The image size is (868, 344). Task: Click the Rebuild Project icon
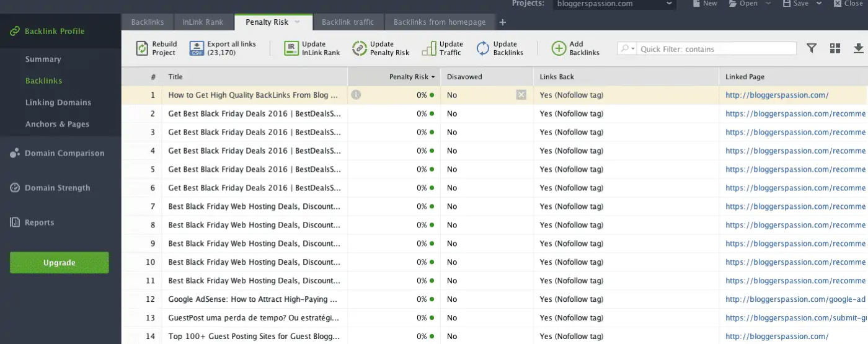(x=142, y=48)
